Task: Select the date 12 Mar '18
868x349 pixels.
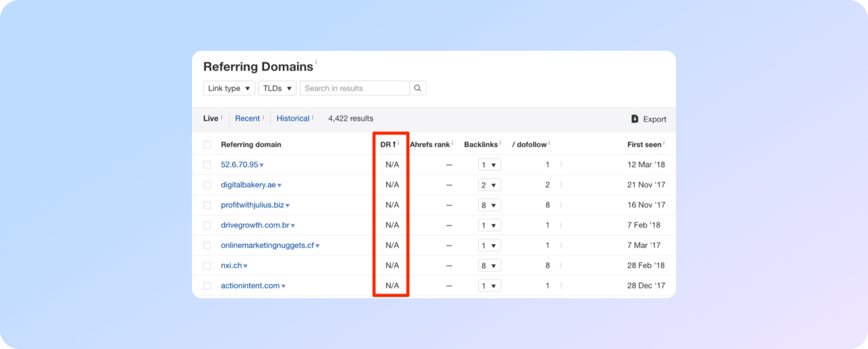Action: (646, 165)
